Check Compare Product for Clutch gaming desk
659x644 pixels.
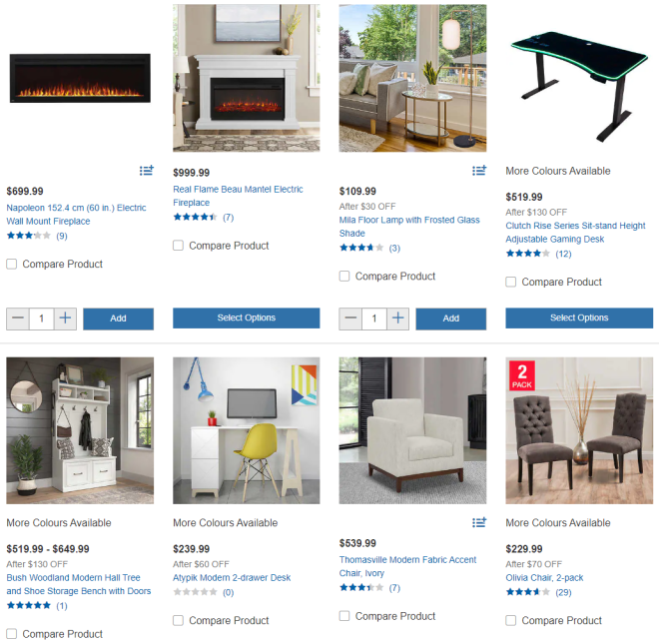pyautogui.click(x=510, y=282)
